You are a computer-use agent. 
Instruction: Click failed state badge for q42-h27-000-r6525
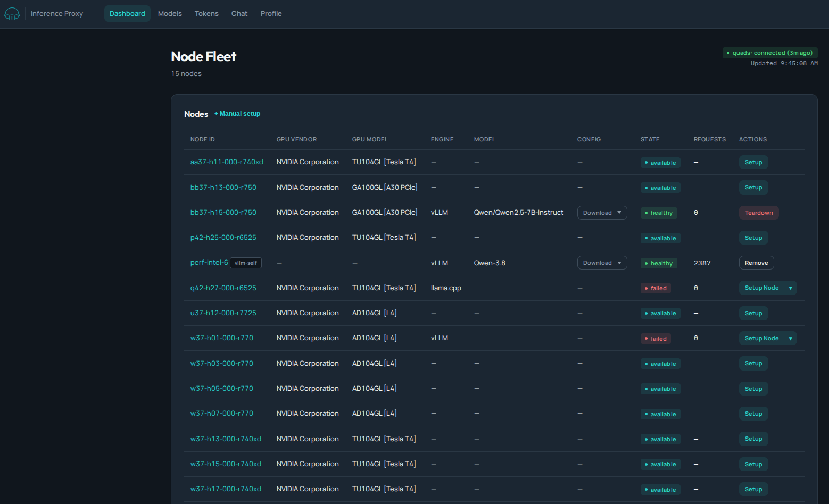click(x=656, y=288)
